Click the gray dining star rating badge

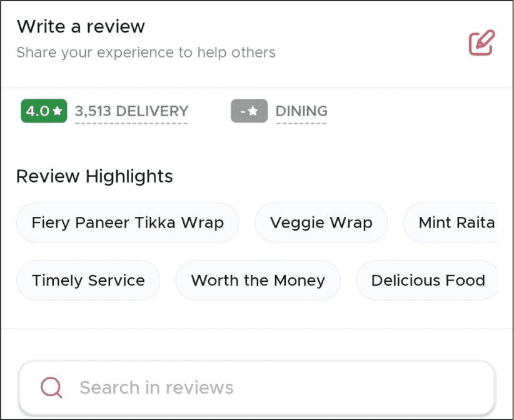coord(249,111)
